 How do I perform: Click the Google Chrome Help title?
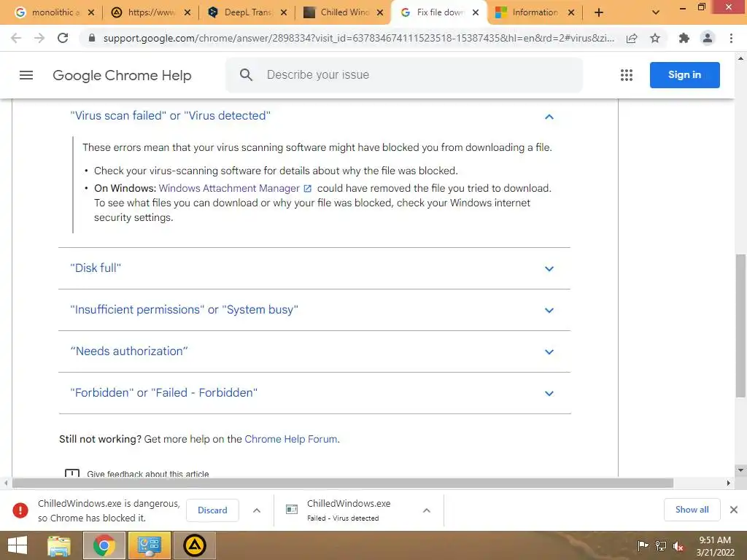[122, 75]
